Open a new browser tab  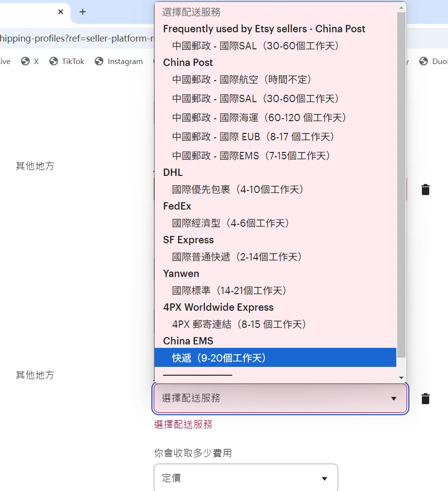point(82,12)
